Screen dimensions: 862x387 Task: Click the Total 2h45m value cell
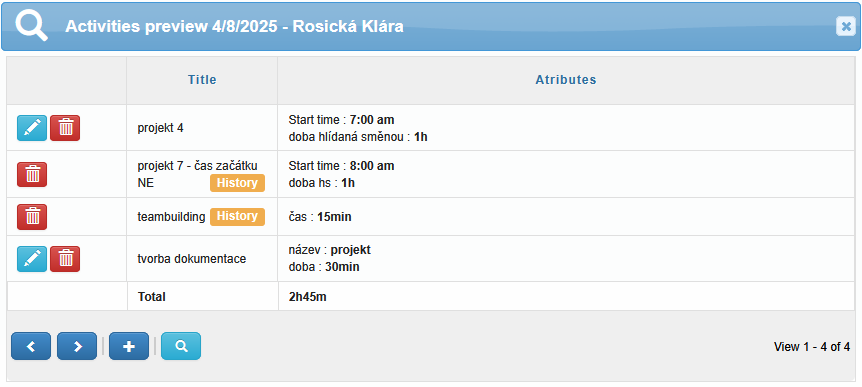point(566,297)
